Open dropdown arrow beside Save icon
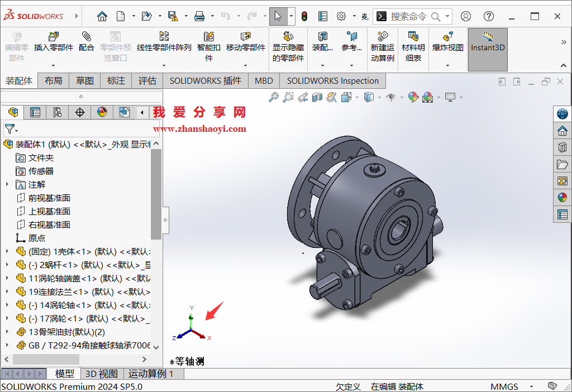572x392 pixels. point(186,16)
